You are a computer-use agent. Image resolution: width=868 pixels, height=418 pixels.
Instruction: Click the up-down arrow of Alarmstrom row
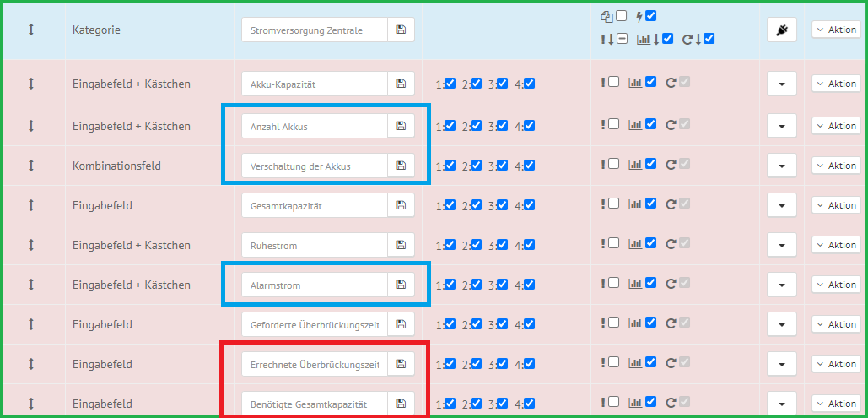(31, 285)
